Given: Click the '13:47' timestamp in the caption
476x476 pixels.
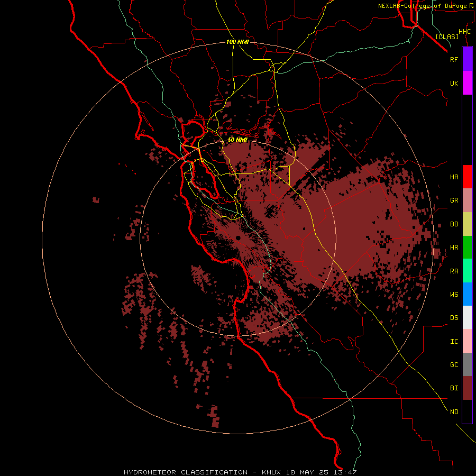Looking at the screenshot, I should coord(344,472).
